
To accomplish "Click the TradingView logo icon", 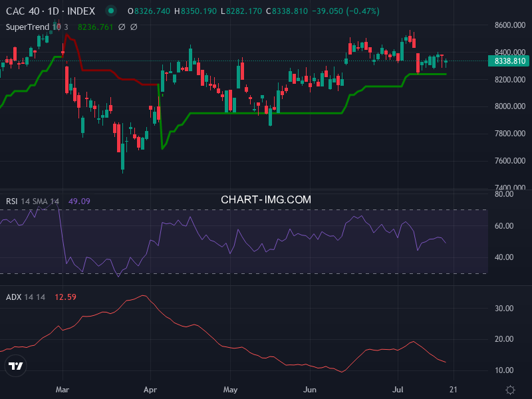I will point(15,366).
